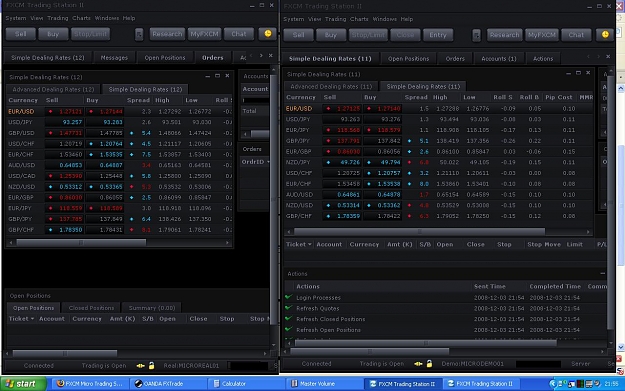Open Chat in right window toolbar
The image size is (625, 391).
(576, 35)
